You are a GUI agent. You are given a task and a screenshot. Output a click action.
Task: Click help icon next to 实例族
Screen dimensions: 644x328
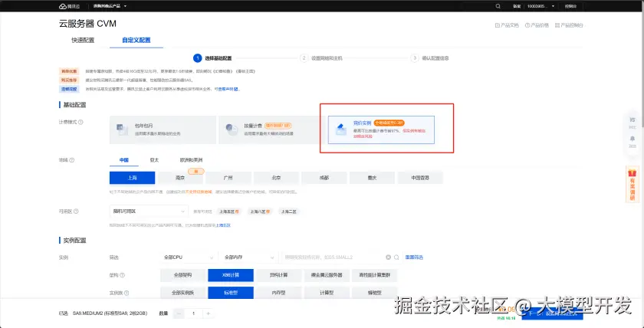click(x=127, y=293)
